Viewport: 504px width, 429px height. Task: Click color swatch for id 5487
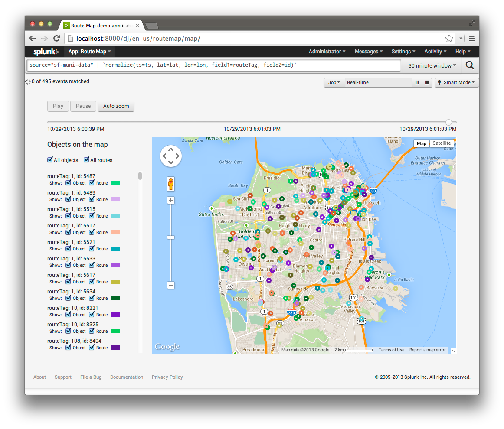115,183
